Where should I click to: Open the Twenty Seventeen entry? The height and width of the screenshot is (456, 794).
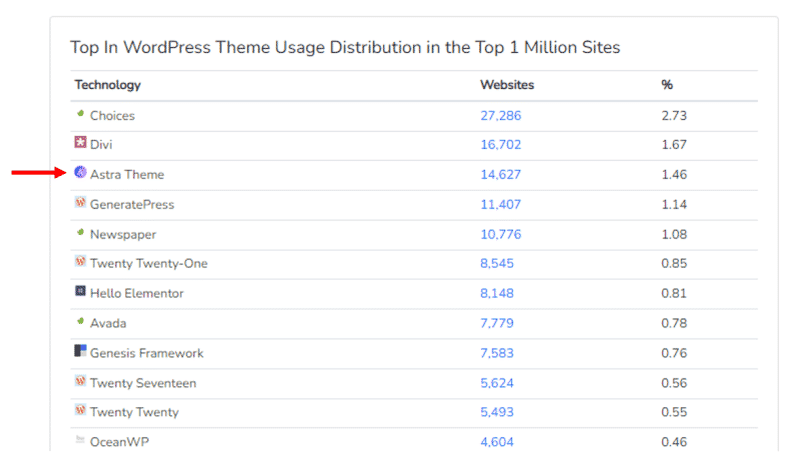(x=143, y=383)
